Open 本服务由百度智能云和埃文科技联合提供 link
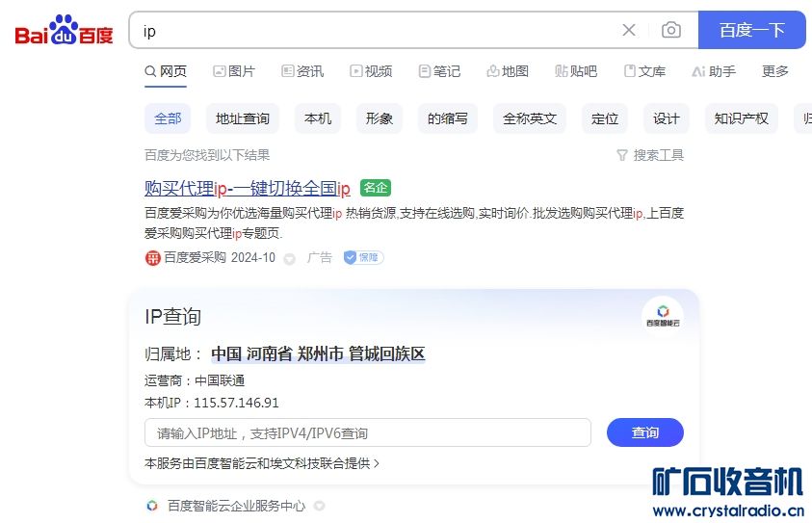 262,463
